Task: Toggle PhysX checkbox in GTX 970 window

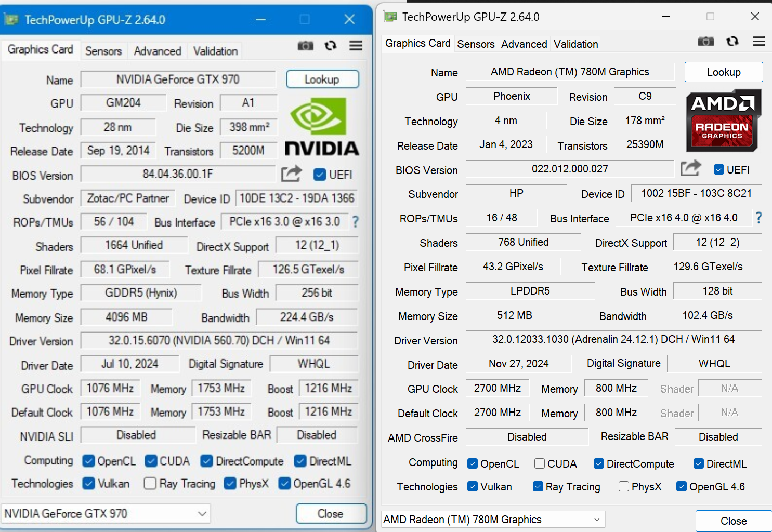Action: pyautogui.click(x=230, y=484)
